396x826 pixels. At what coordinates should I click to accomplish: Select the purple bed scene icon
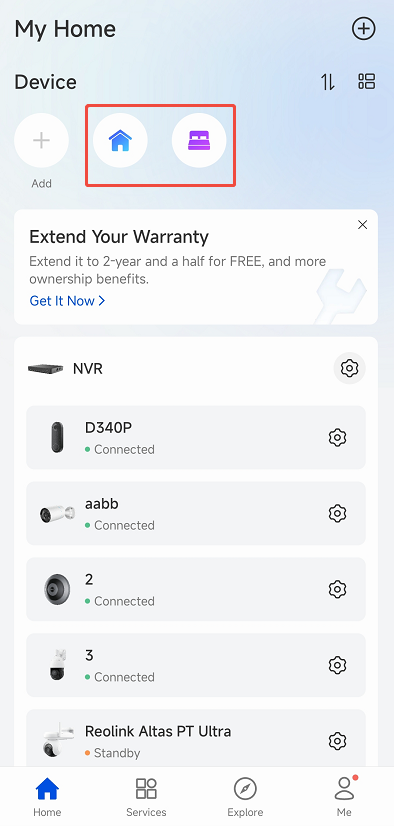point(199,141)
